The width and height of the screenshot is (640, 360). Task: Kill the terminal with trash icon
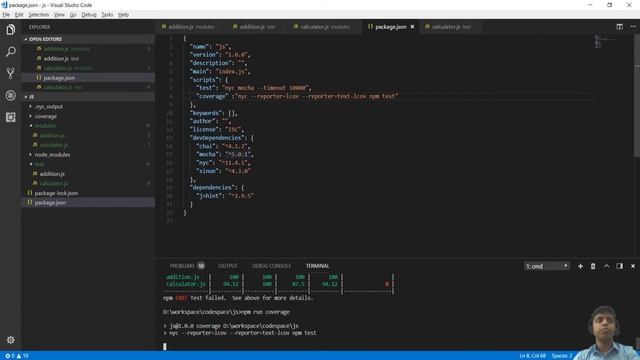593,266
